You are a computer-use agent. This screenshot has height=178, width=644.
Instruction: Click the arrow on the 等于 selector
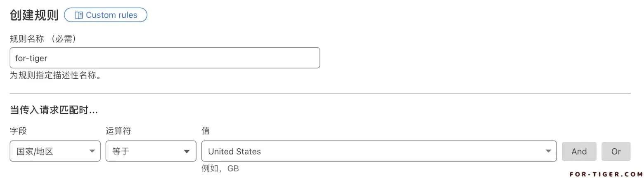point(187,151)
